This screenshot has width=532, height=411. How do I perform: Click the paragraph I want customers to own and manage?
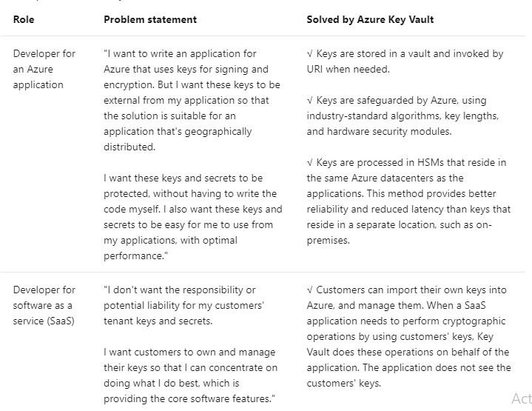click(190, 375)
